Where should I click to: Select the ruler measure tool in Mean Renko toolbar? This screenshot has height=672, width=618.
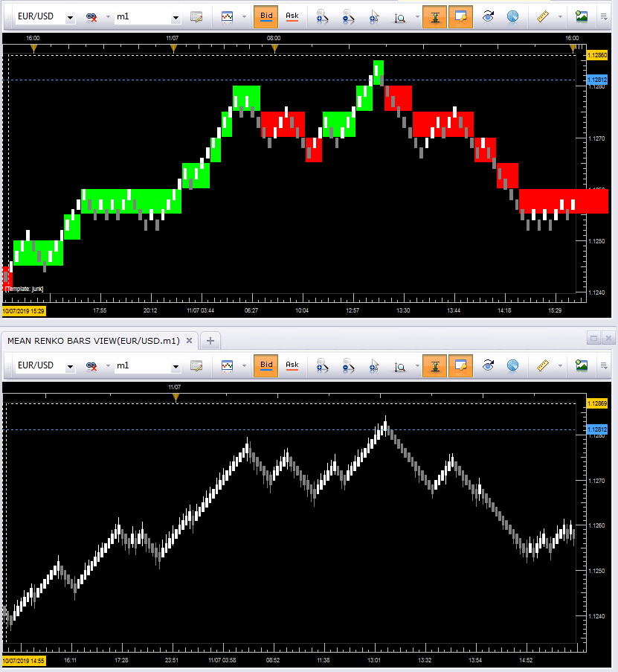(x=543, y=366)
